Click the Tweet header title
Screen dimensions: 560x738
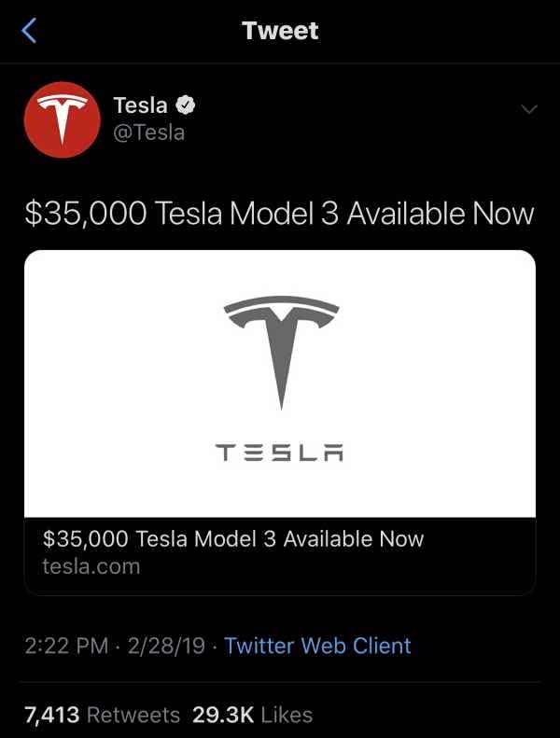280,31
